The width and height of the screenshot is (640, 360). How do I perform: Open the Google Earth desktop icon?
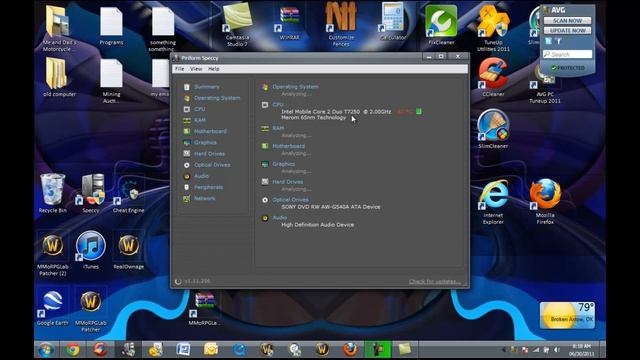52,306
